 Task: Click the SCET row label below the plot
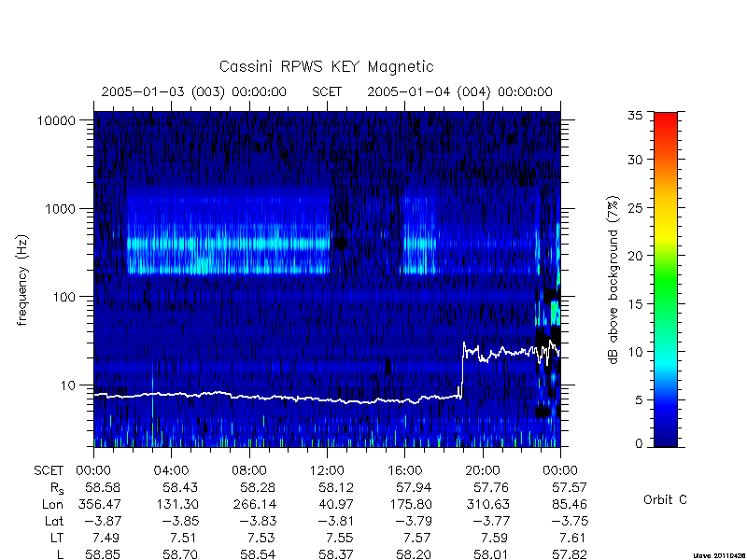pos(49,471)
